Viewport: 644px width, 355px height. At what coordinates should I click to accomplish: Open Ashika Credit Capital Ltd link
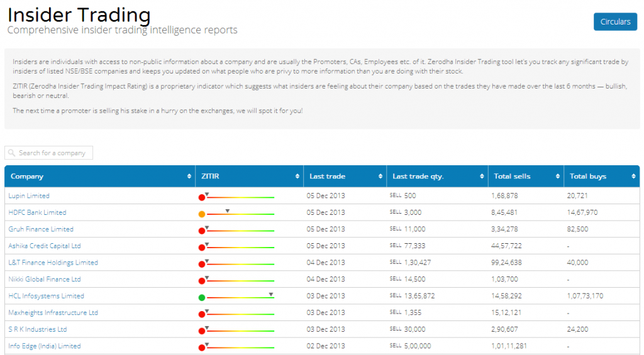pos(45,246)
